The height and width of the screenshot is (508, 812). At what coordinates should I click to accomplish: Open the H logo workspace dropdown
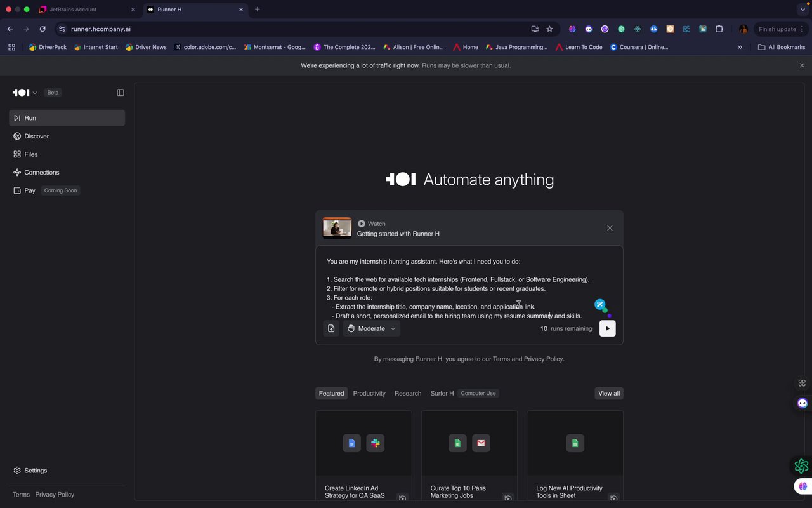click(x=25, y=93)
